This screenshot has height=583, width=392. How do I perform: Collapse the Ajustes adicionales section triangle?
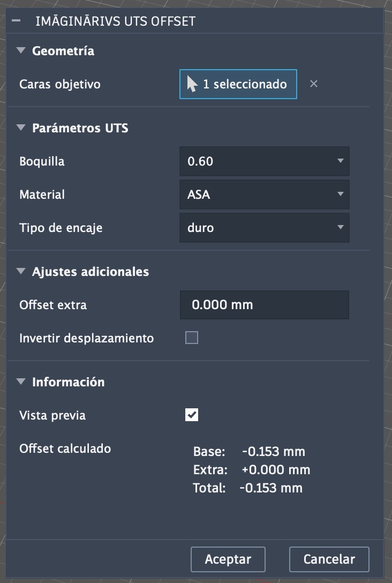click(x=21, y=272)
